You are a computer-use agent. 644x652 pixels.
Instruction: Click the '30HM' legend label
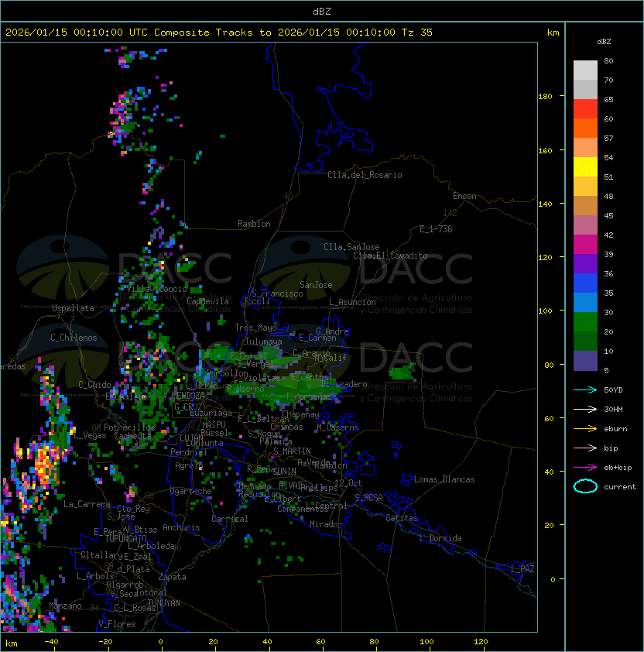(613, 410)
